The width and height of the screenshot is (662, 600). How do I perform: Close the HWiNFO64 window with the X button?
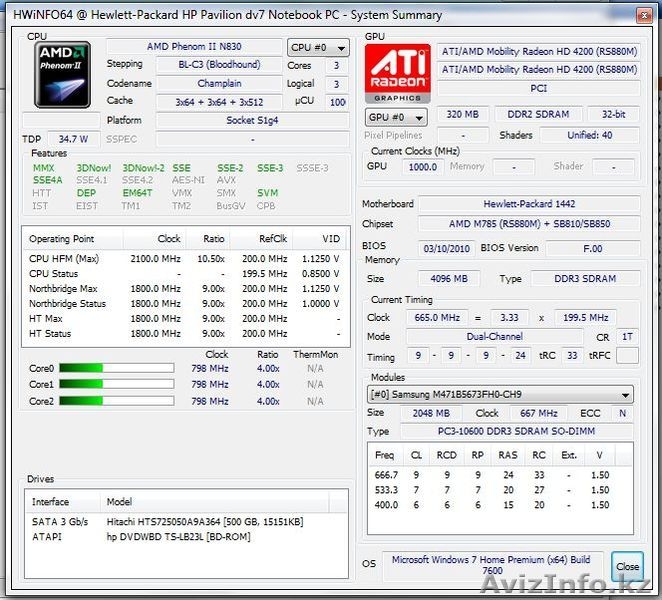[x=644, y=16]
